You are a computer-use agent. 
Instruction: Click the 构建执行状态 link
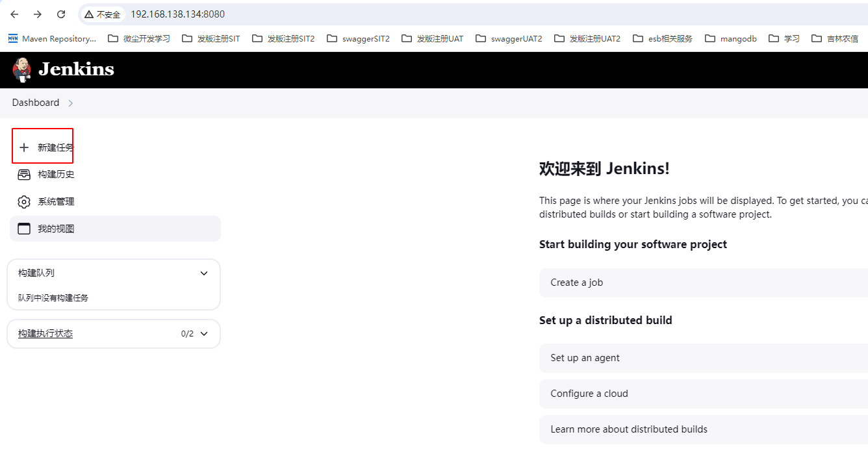pos(45,334)
